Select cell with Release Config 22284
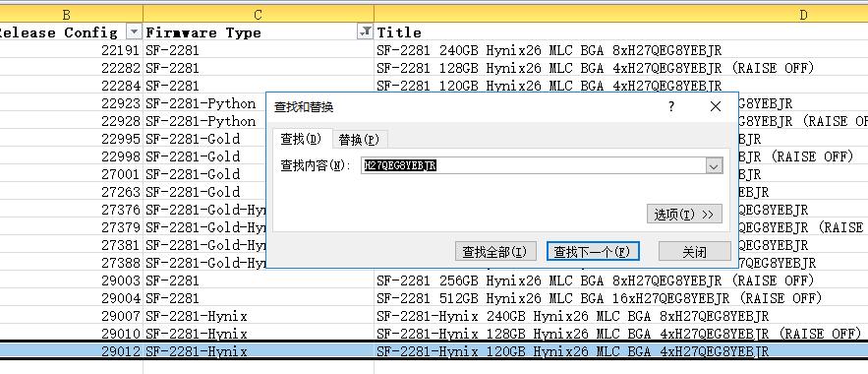 72,86
